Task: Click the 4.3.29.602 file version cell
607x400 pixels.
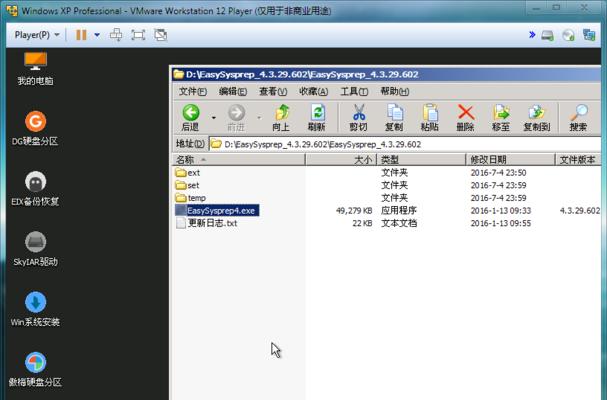Action: [580, 211]
